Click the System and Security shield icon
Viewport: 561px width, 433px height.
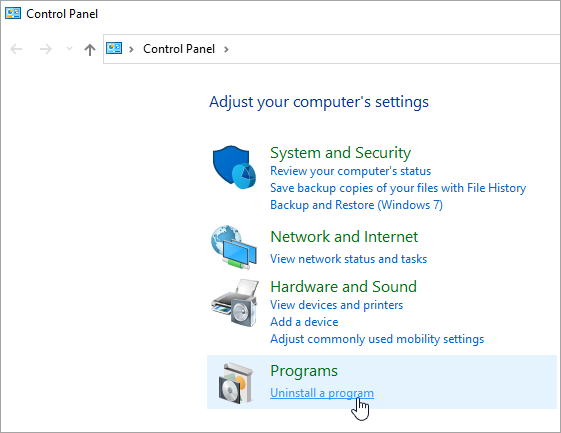click(x=234, y=167)
